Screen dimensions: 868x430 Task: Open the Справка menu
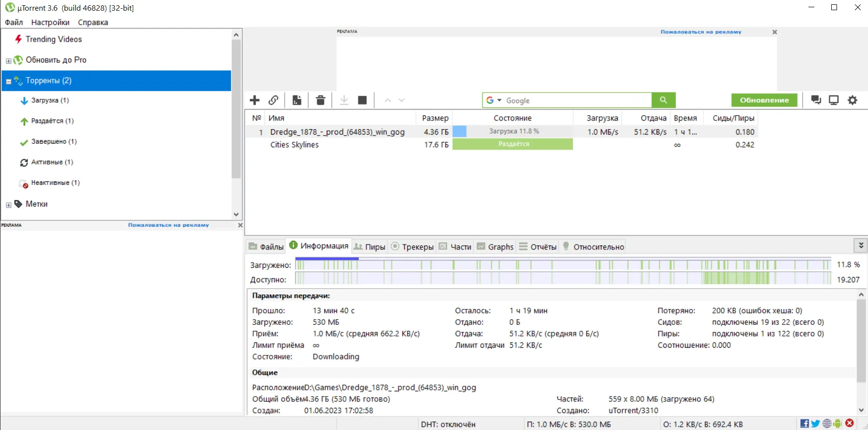pyautogui.click(x=93, y=22)
